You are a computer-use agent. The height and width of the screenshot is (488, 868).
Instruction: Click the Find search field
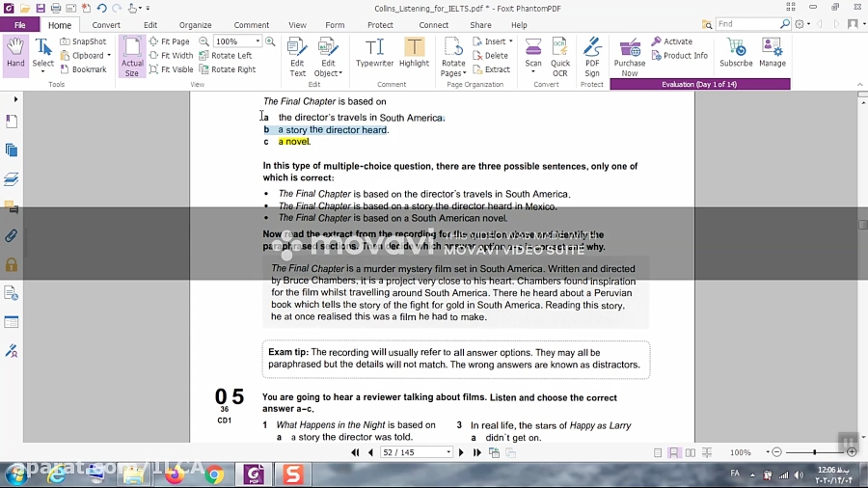click(x=747, y=24)
